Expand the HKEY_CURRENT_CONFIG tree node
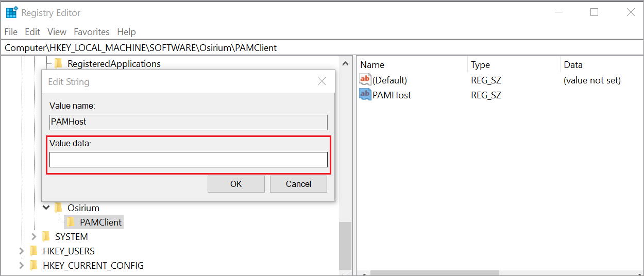Viewport: 644px width, 276px height. coord(22,265)
